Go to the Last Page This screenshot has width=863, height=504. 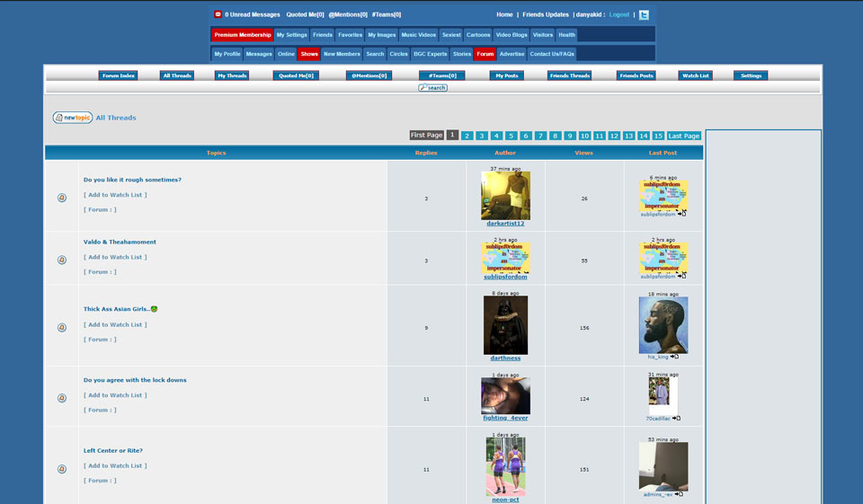pyautogui.click(x=684, y=136)
